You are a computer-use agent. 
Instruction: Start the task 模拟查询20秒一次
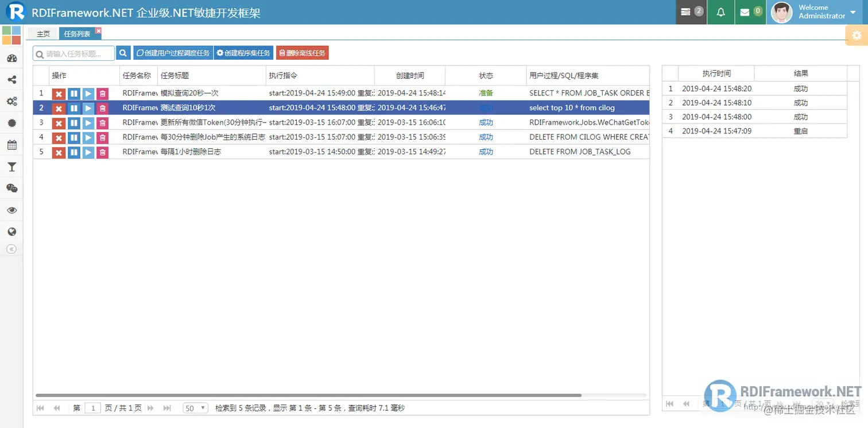click(88, 94)
